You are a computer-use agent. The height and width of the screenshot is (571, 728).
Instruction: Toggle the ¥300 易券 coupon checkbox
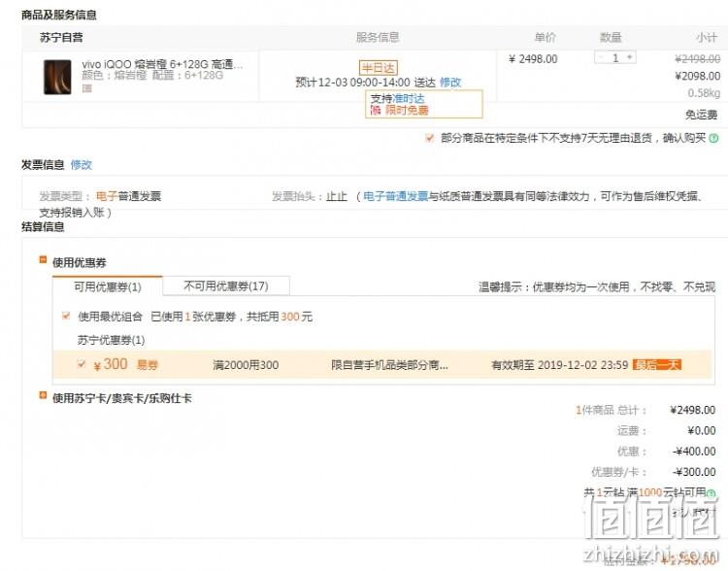tap(82, 364)
